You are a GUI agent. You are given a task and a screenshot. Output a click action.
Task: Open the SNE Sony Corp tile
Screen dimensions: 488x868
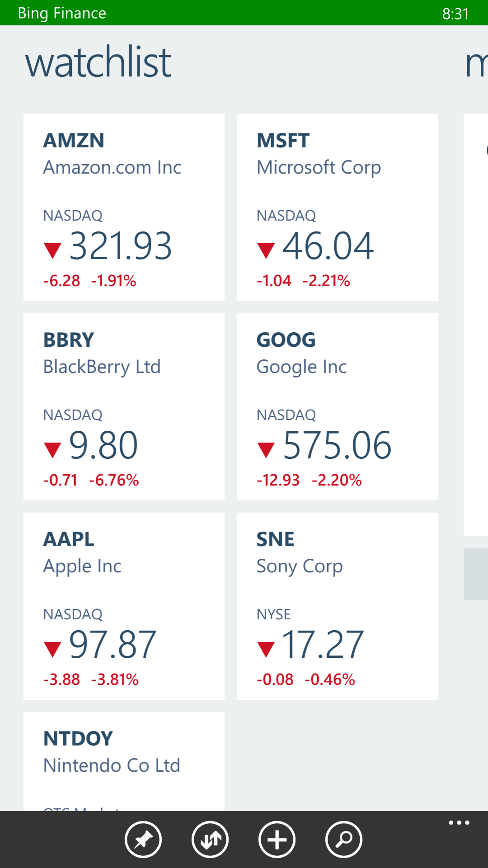[337, 606]
